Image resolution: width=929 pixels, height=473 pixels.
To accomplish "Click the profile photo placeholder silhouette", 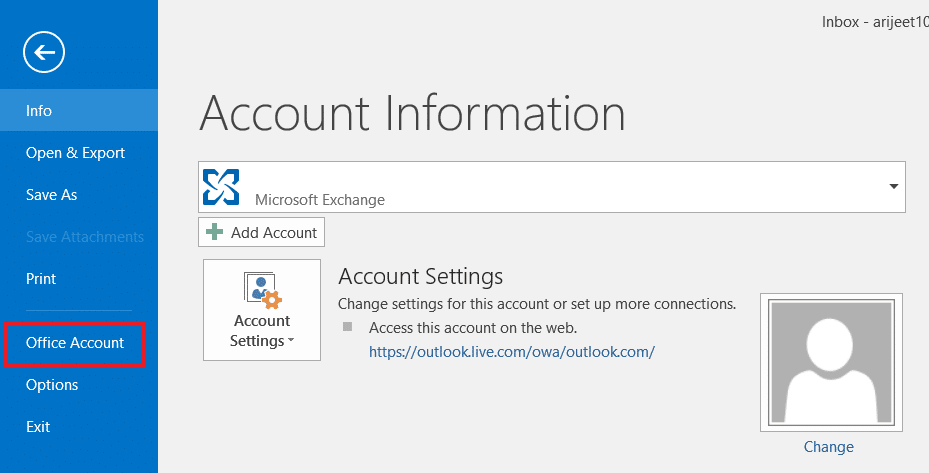I will [x=831, y=362].
